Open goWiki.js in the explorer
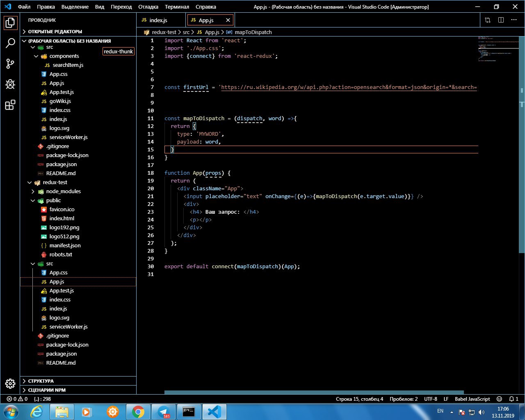 point(60,101)
